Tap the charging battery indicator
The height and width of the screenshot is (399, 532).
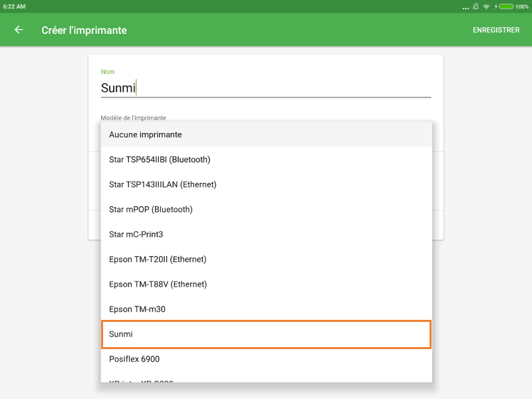pyautogui.click(x=506, y=7)
